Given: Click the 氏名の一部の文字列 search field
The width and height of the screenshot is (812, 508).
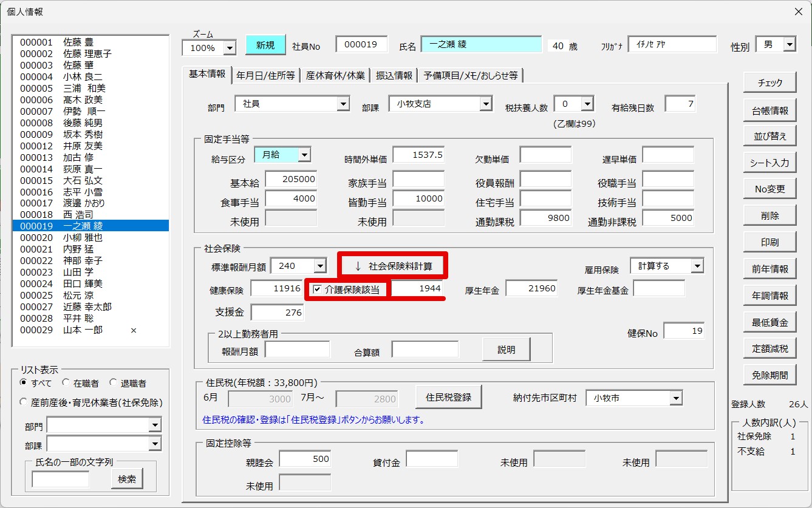Looking at the screenshot, I should [x=61, y=479].
